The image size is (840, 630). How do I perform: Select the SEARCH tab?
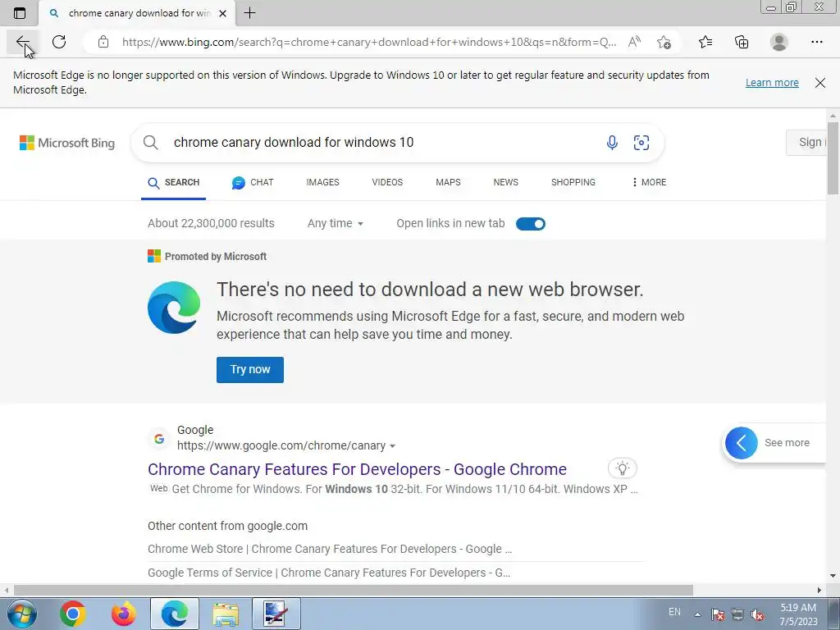click(174, 183)
